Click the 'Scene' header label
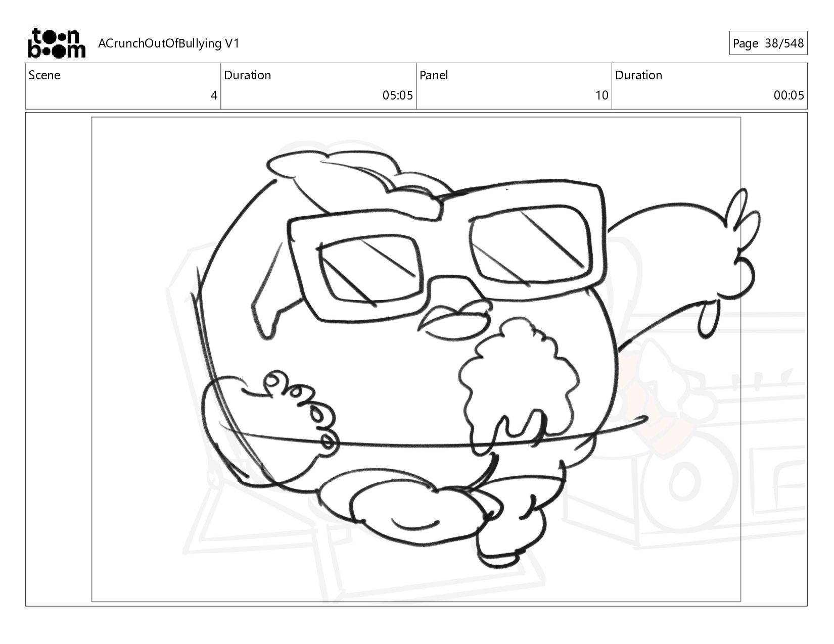Viewport: 834px width, 644px height. 44,75
